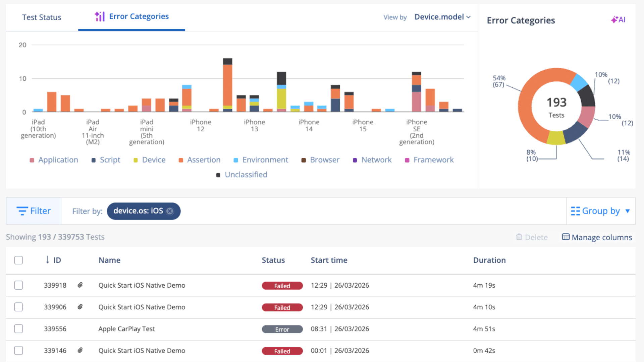This screenshot has width=644, height=362.
Task: Click the Filter funnel button
Action: 34,211
